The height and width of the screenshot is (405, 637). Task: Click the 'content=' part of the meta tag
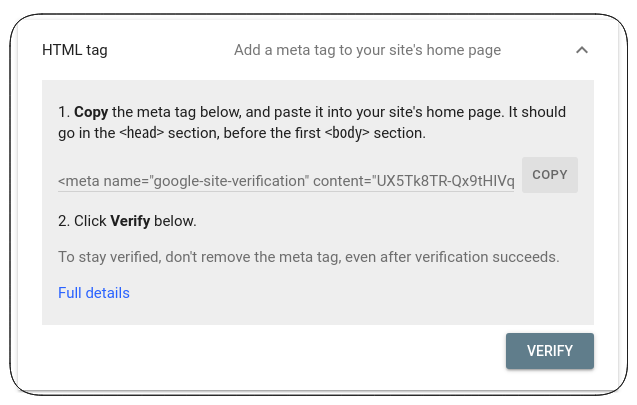click(342, 181)
